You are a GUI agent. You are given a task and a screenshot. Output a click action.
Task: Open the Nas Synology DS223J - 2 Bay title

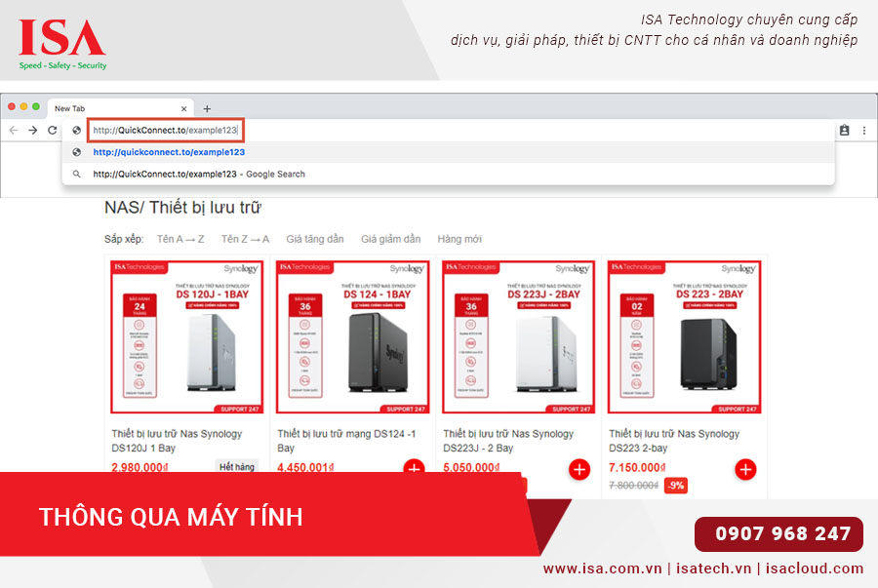coord(508,441)
